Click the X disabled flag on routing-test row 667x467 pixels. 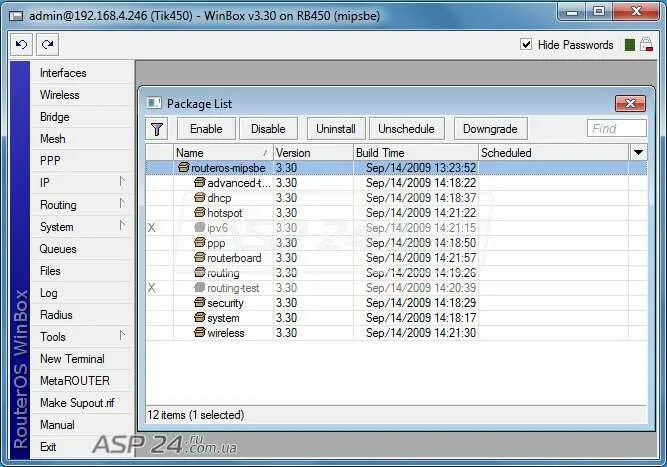151,288
